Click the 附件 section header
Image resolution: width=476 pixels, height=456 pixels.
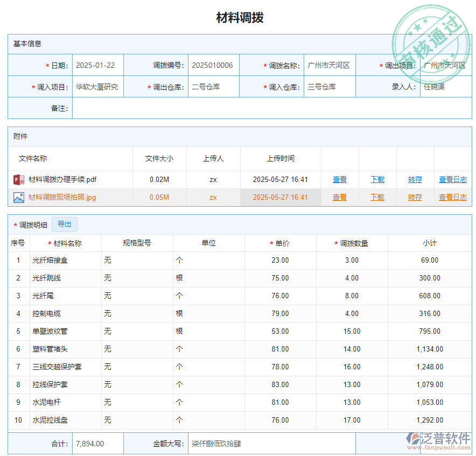[20, 136]
